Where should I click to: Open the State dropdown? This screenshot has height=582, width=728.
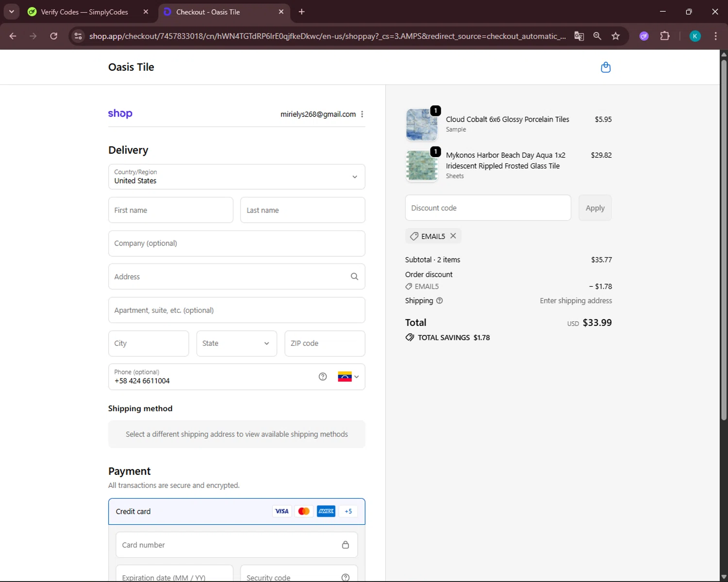tap(236, 343)
